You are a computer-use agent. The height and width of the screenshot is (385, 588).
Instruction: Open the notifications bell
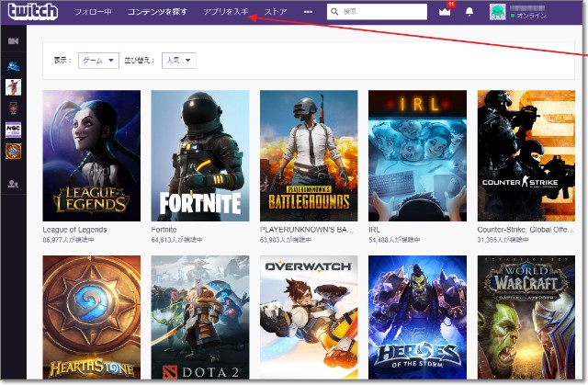pyautogui.click(x=469, y=12)
